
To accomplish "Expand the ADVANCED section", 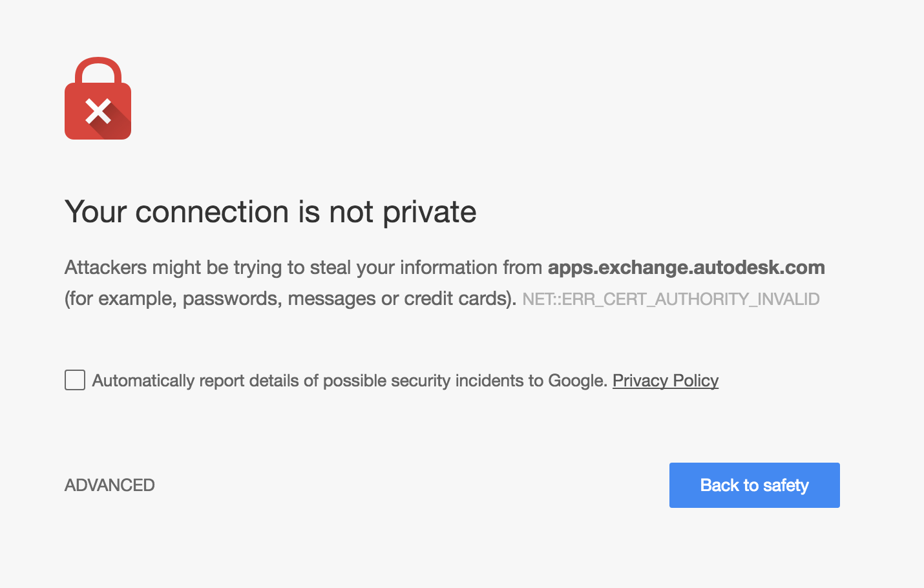I will pyautogui.click(x=110, y=485).
